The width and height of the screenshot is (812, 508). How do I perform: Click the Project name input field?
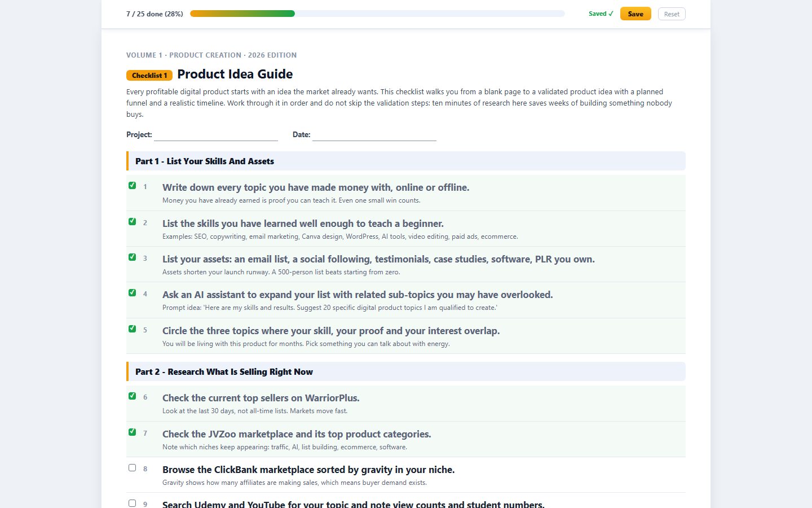[x=216, y=134]
